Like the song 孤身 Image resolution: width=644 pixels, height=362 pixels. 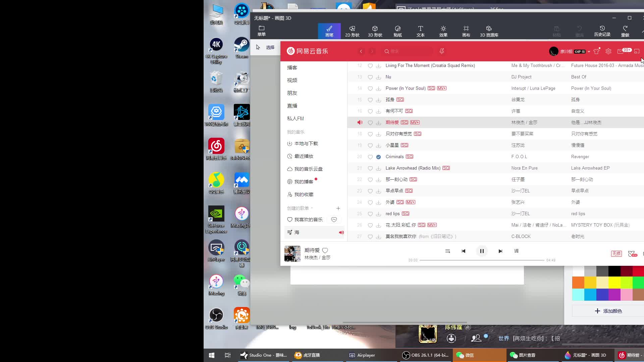pyautogui.click(x=370, y=100)
